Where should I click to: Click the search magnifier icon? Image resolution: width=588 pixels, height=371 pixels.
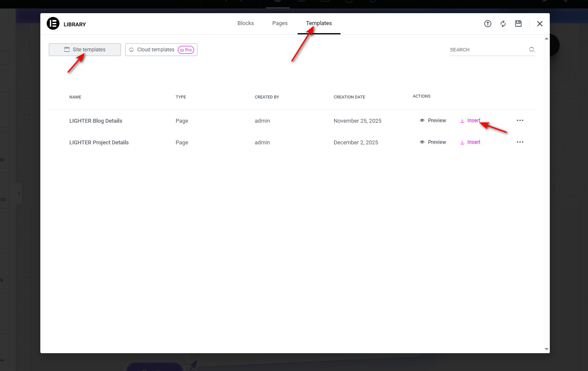click(x=532, y=50)
